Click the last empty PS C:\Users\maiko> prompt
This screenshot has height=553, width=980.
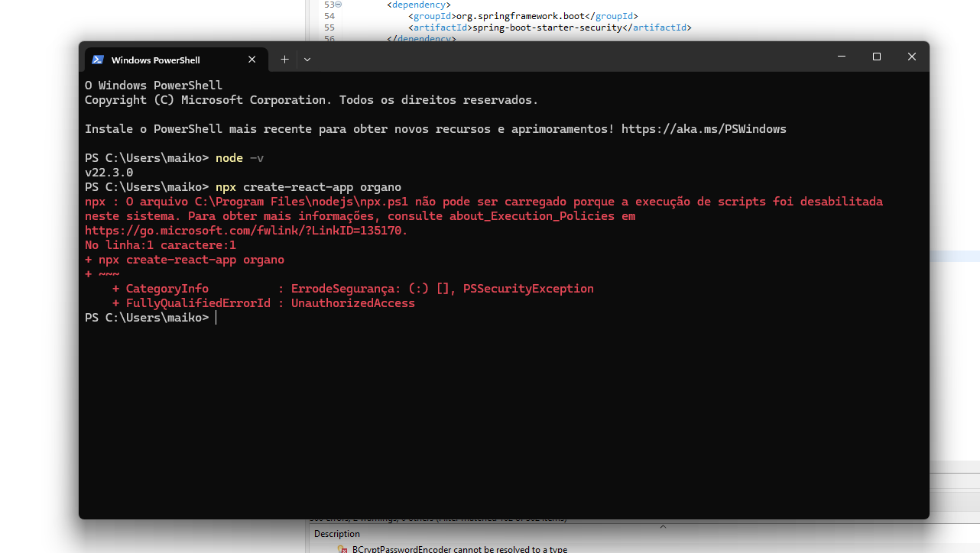[147, 318]
